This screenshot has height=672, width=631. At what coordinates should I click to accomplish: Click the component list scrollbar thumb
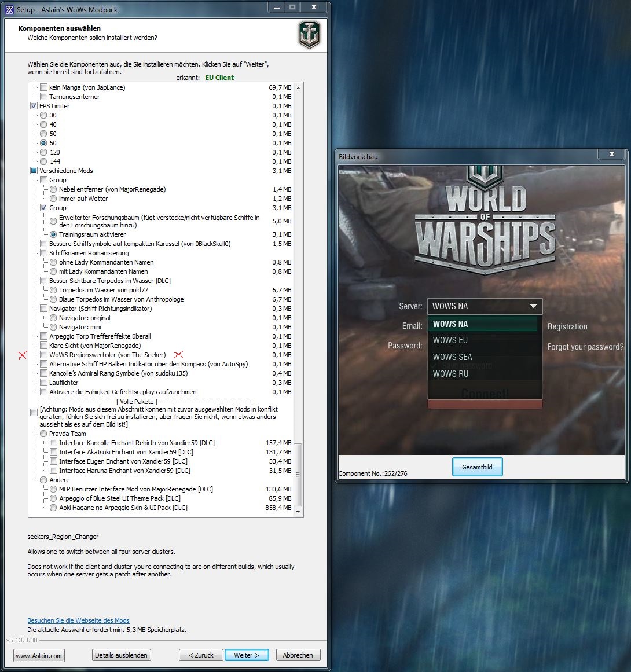298,475
